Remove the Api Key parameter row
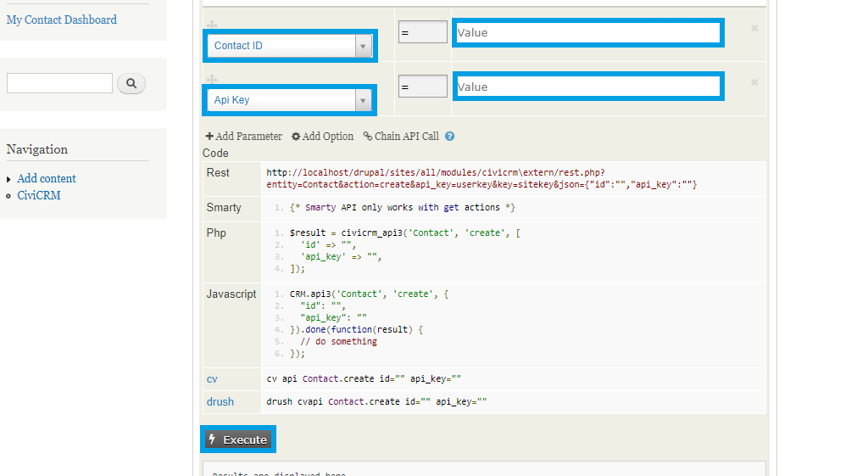868x476 pixels. (754, 83)
